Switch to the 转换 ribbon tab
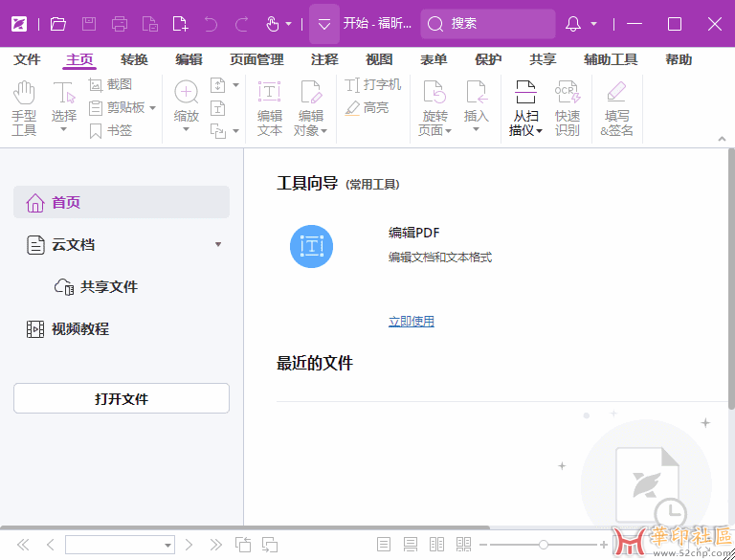Viewport: 735px width, 560px height. 134,59
